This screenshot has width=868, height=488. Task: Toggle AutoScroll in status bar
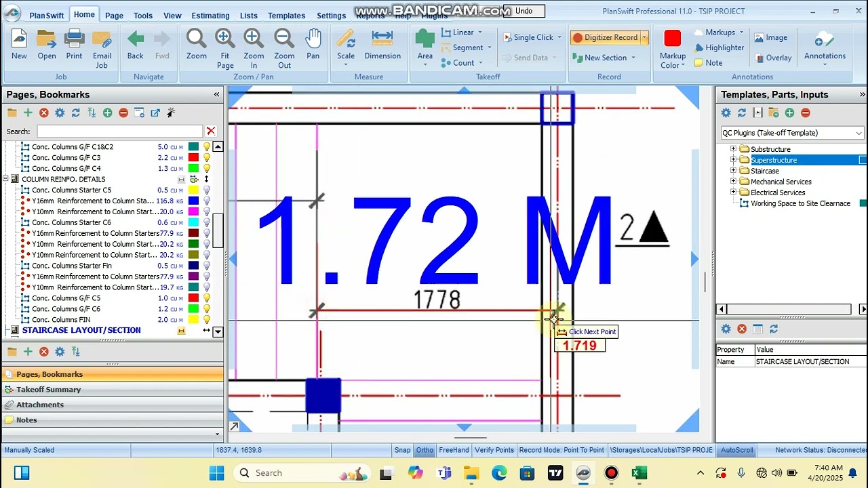pos(736,450)
